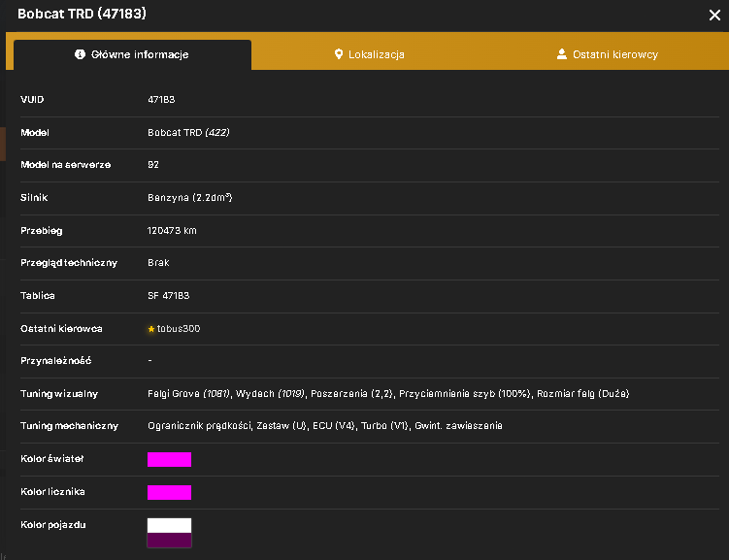Click the Przebieg label
Image resolution: width=729 pixels, height=560 pixels.
coord(42,231)
